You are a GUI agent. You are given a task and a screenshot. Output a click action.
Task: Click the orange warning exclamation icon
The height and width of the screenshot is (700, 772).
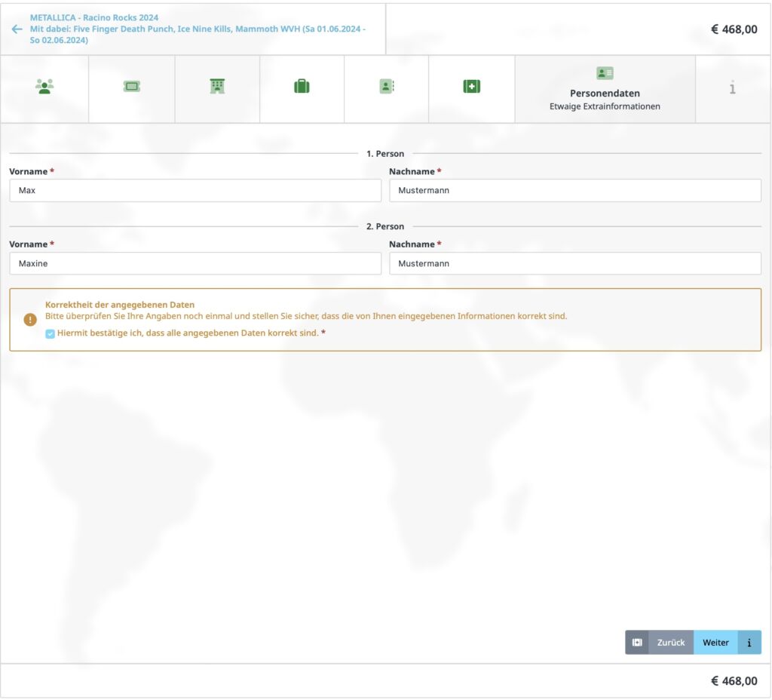click(30, 320)
